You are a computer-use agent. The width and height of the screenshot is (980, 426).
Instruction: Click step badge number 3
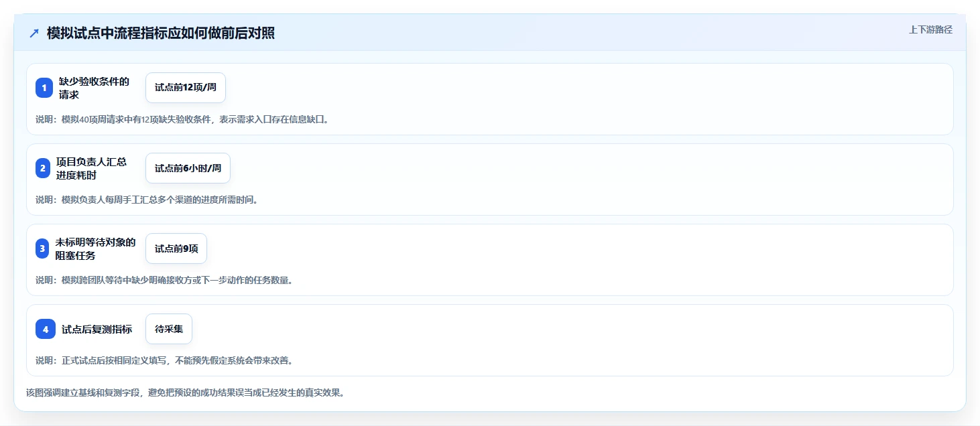click(42, 248)
